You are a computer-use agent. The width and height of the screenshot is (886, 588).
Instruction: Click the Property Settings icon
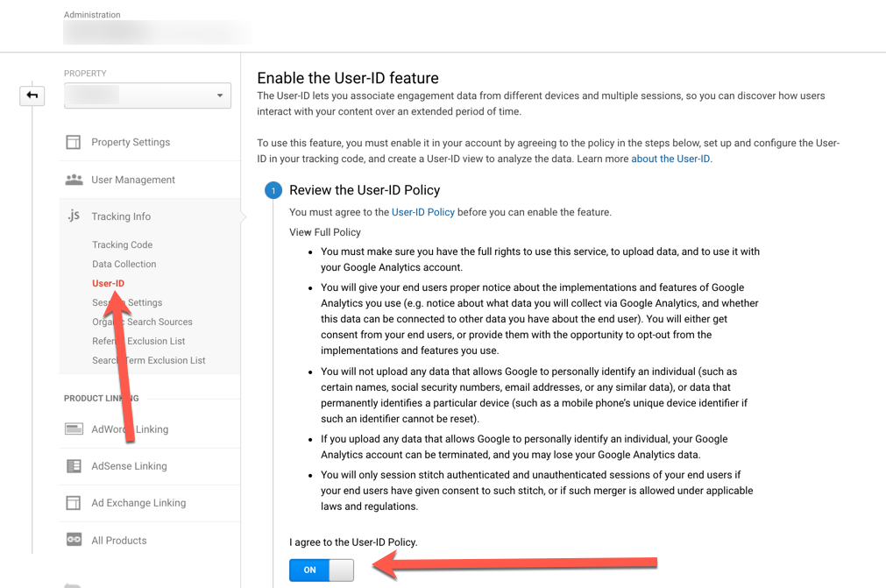[x=74, y=142]
